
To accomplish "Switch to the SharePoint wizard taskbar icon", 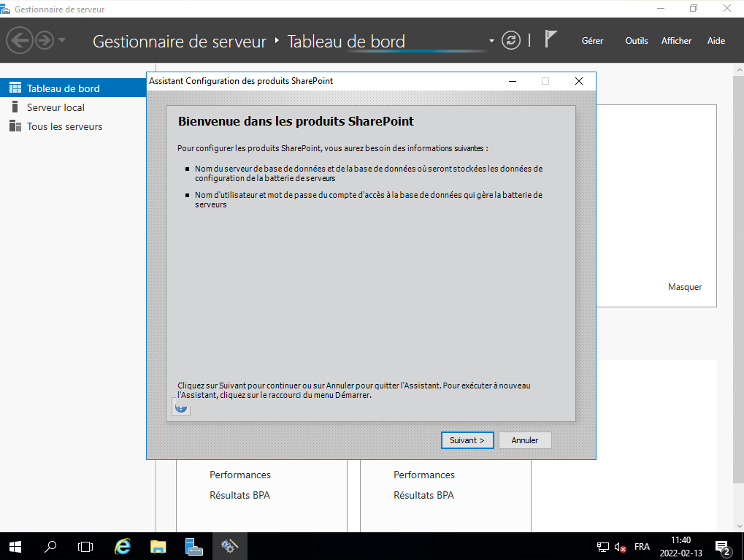I will (230, 547).
